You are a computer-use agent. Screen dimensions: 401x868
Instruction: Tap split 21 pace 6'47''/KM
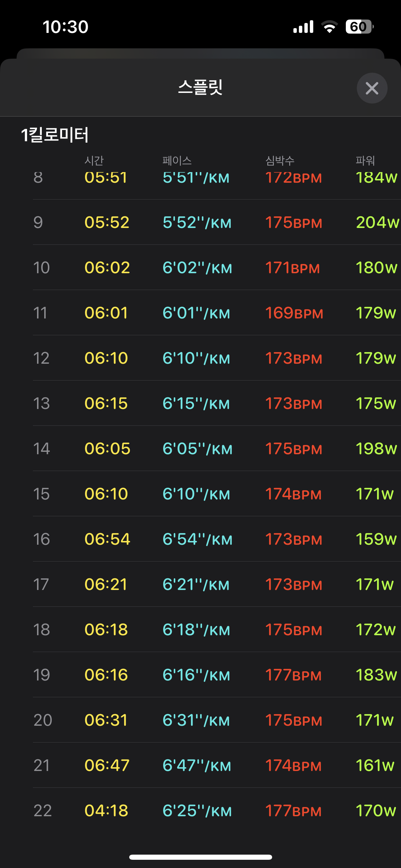(197, 765)
